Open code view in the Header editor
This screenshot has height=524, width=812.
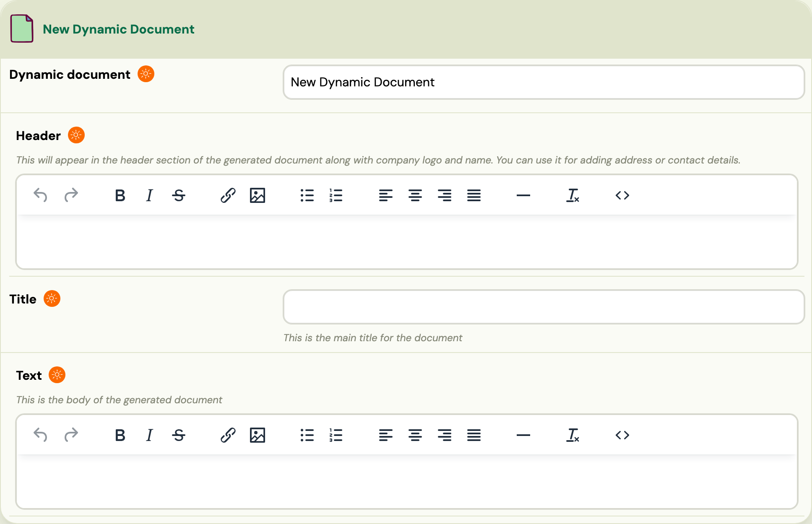pyautogui.click(x=622, y=195)
